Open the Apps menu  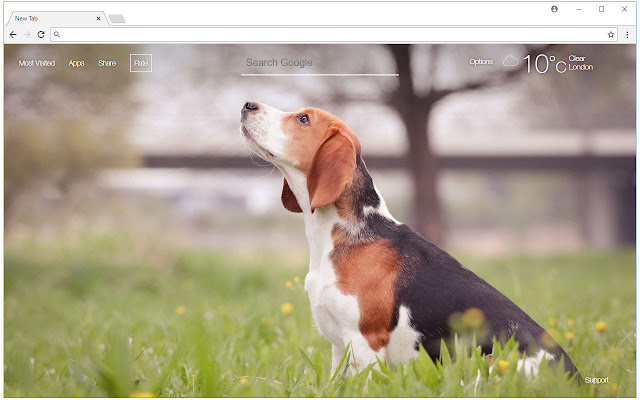coord(76,63)
